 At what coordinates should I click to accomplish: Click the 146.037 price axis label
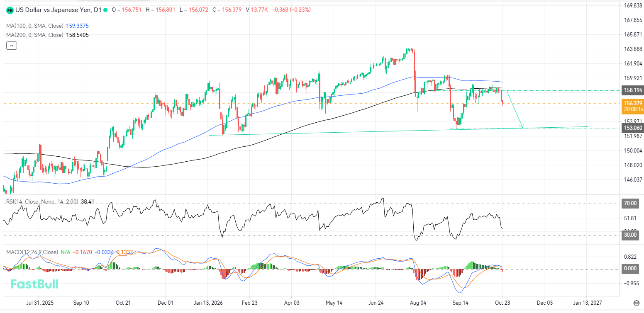(633, 180)
